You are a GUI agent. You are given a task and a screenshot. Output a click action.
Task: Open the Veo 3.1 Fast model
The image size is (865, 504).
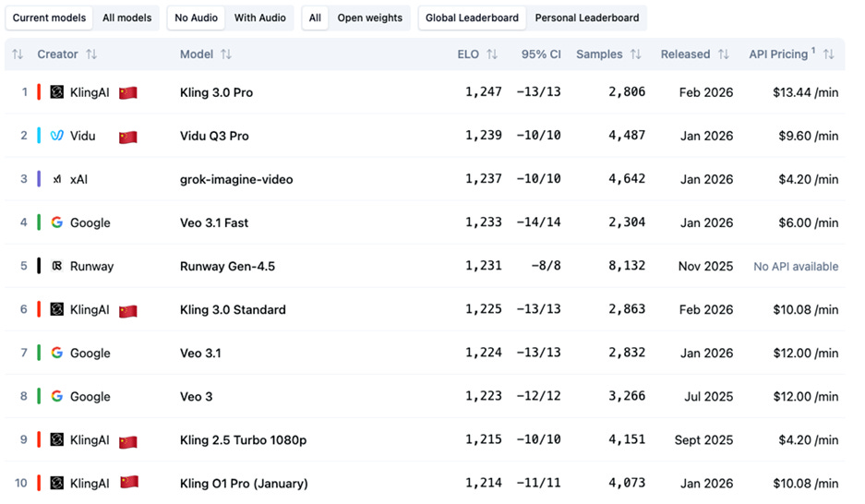pyautogui.click(x=214, y=222)
